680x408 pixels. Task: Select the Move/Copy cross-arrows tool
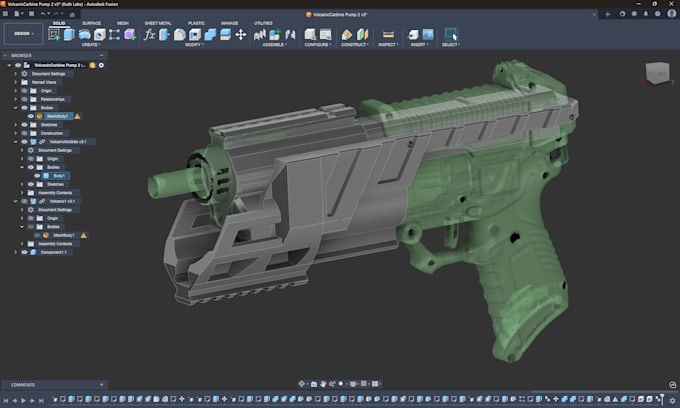point(241,34)
